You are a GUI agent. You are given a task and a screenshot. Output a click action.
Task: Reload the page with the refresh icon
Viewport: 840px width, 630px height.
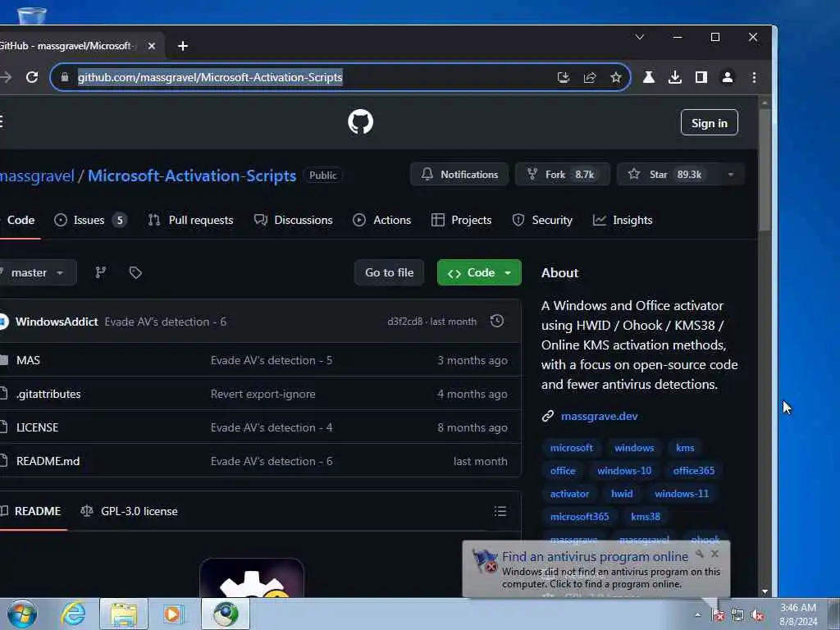tap(32, 77)
